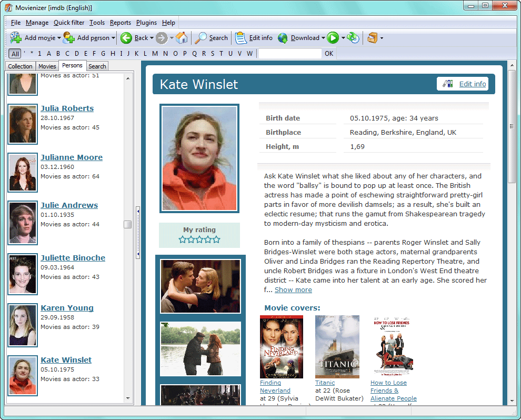Viewport: 521px width, 420px height.
Task: Click Edit info link in header
Action: (473, 84)
